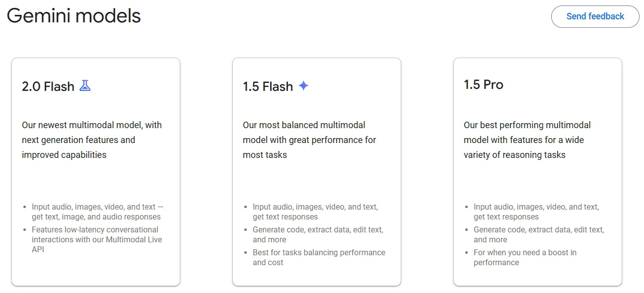Image resolution: width=644 pixels, height=293 pixels.
Task: Click 'Generate code' bullet in the 1.5 Flash card
Action: point(318,234)
